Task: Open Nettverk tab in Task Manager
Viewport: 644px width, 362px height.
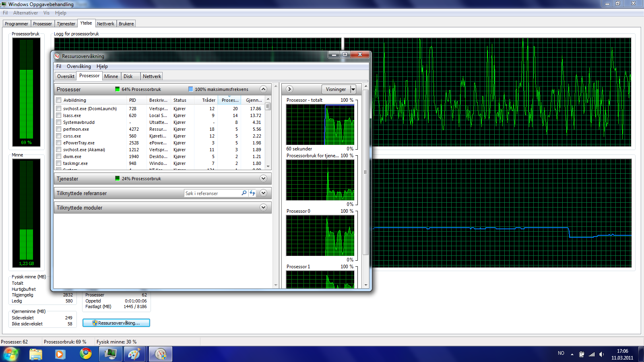Action: 105,24
